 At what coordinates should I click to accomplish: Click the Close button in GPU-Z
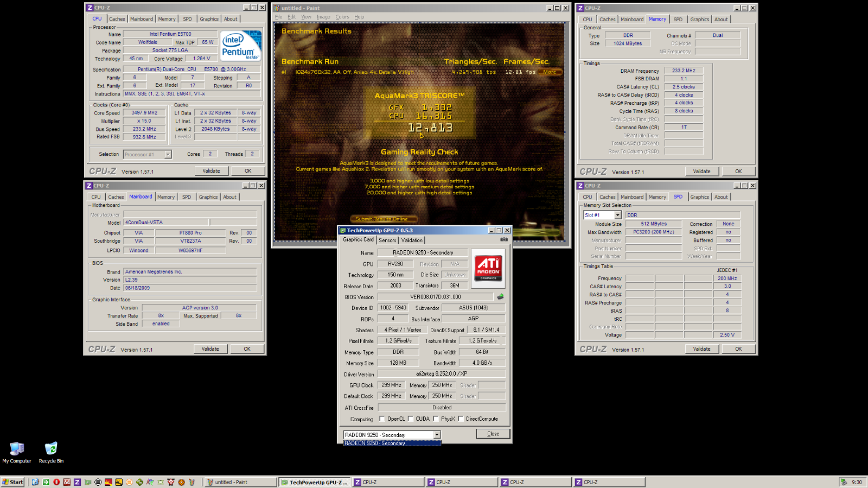coord(493,434)
